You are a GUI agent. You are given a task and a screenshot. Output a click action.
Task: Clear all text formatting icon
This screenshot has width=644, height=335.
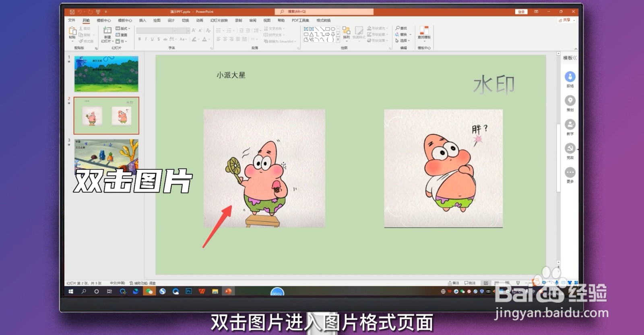click(x=208, y=31)
